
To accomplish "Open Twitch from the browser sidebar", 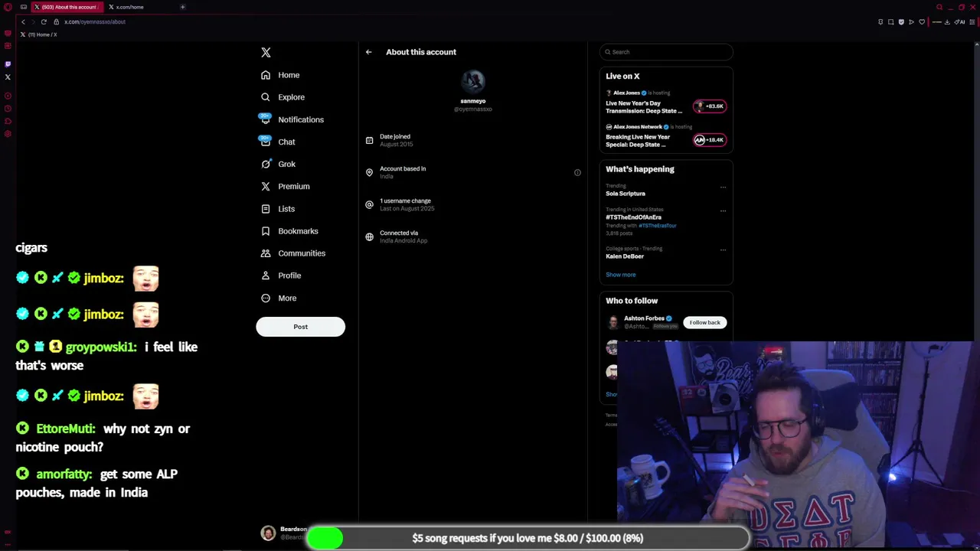I will pos(8,64).
